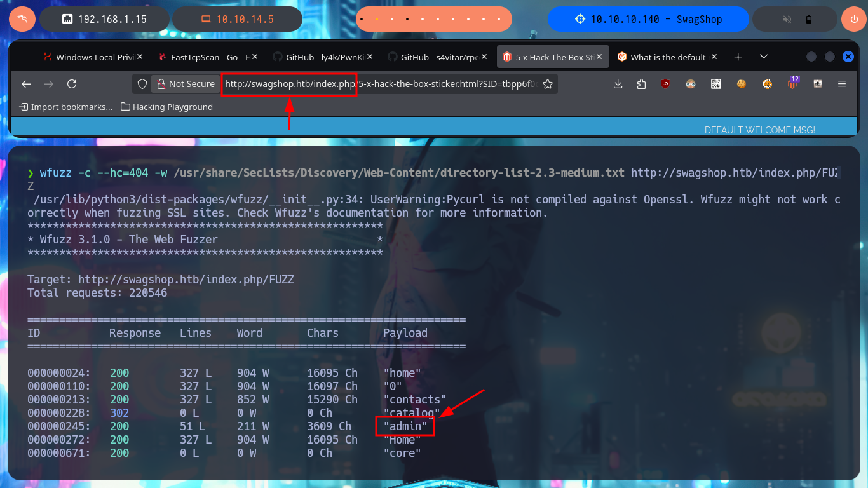
Task: Click the blue browser window close button
Action: [x=848, y=57]
